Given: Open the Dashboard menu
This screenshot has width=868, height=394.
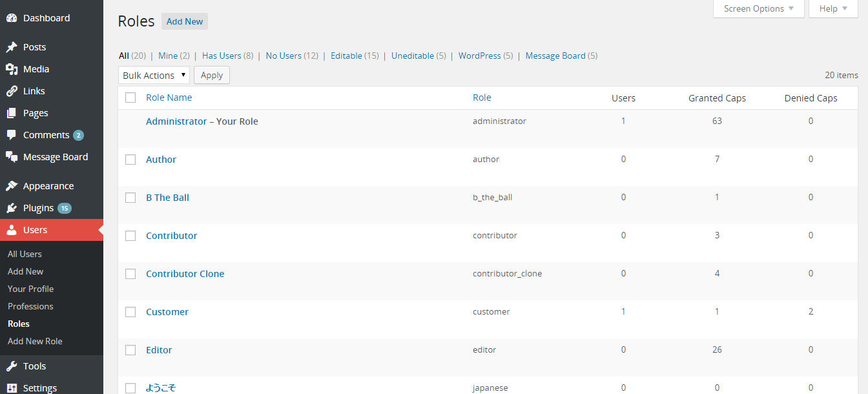Looking at the screenshot, I should [x=52, y=18].
